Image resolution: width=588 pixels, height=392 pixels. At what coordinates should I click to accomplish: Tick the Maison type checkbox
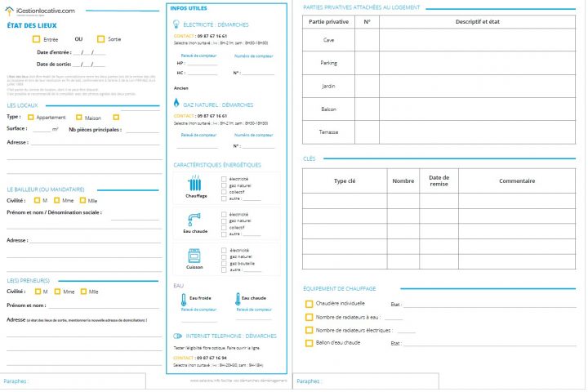click(78, 118)
